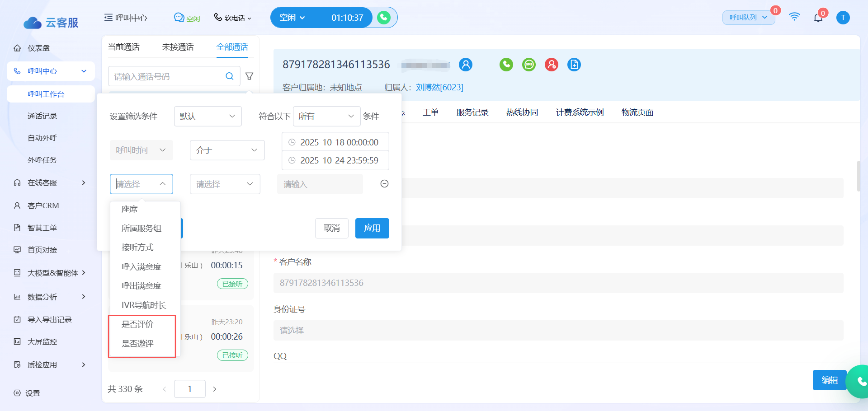Click green phone button in status bar
Screen dimensions: 868x411
point(384,18)
